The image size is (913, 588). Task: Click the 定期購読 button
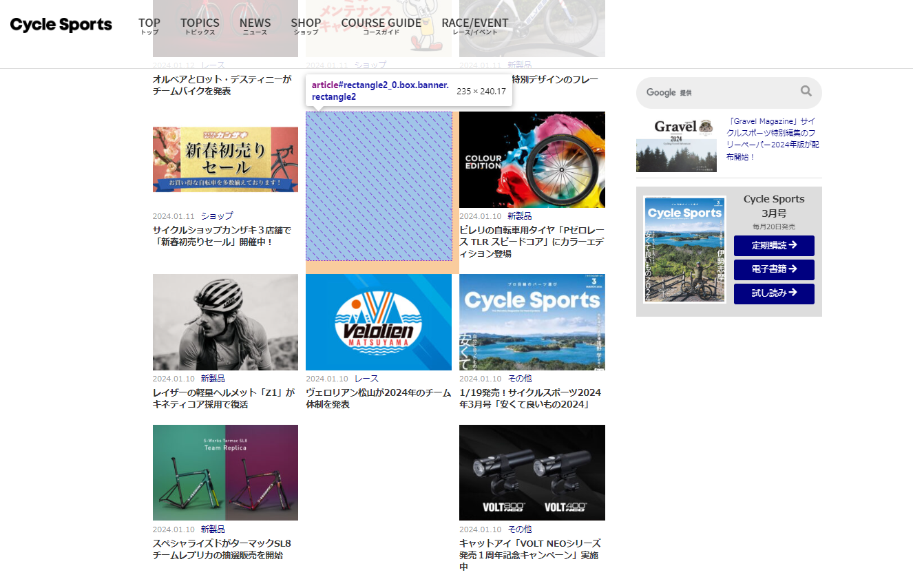coord(773,245)
